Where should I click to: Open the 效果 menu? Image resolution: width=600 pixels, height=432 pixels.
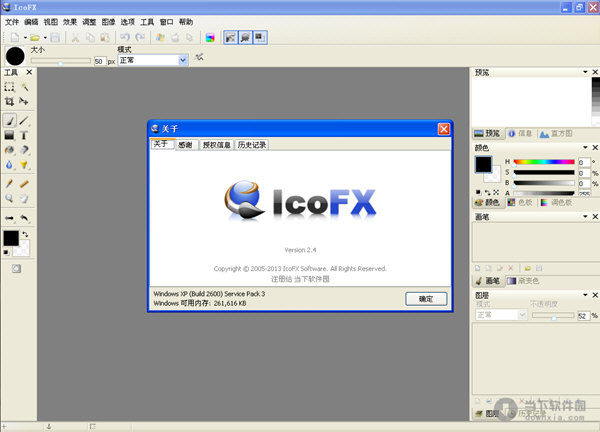pos(70,22)
